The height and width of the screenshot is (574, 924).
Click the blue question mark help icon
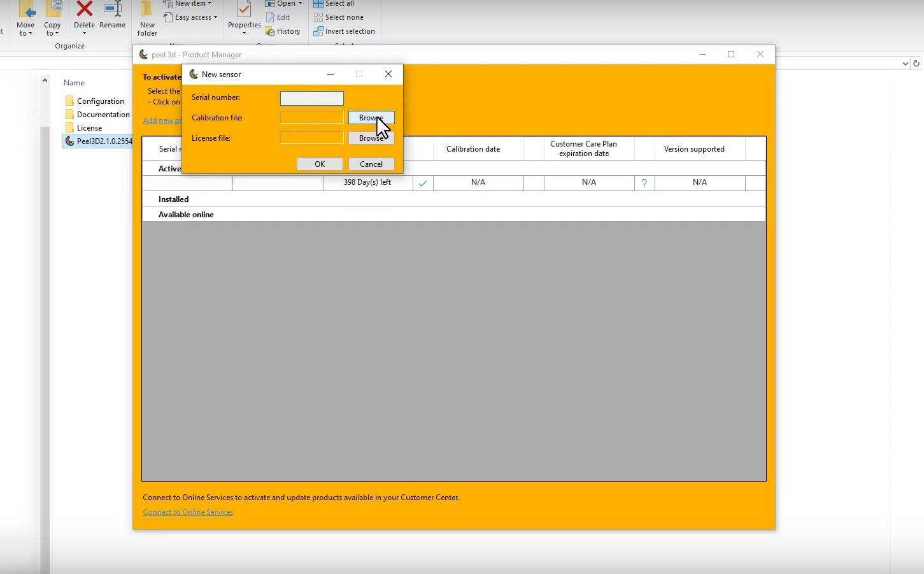pyautogui.click(x=644, y=183)
